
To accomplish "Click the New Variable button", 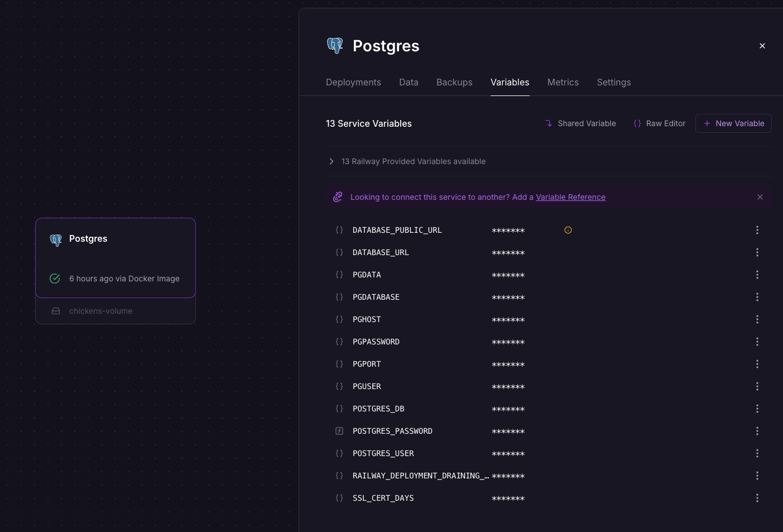I will click(733, 123).
